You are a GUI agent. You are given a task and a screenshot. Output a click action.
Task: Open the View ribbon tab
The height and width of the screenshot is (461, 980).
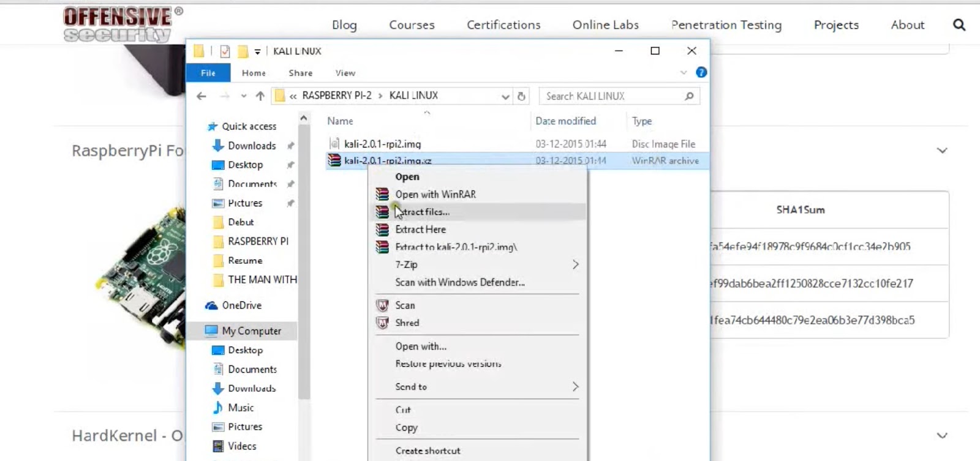[345, 73]
